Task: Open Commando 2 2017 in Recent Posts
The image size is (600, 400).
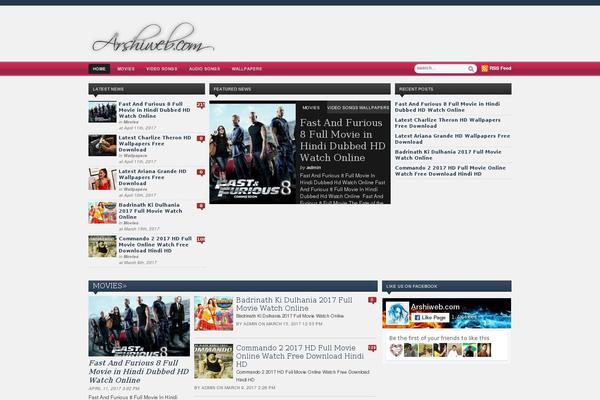Action: click(x=450, y=171)
